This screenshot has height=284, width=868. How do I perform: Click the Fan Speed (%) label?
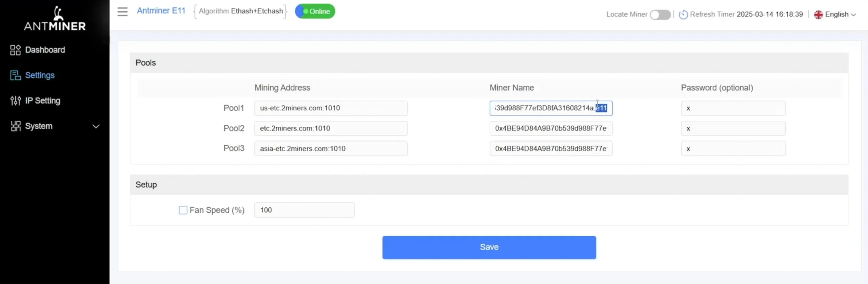(x=217, y=210)
